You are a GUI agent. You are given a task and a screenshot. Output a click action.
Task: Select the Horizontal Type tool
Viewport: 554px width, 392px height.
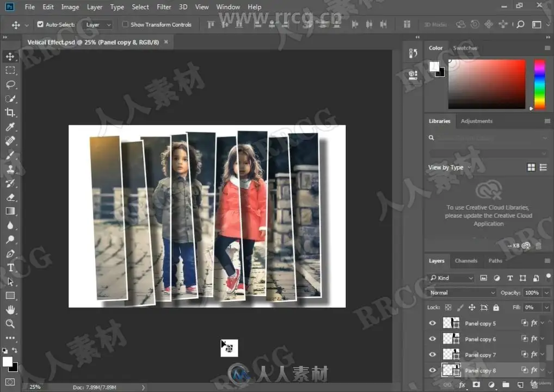(10, 267)
